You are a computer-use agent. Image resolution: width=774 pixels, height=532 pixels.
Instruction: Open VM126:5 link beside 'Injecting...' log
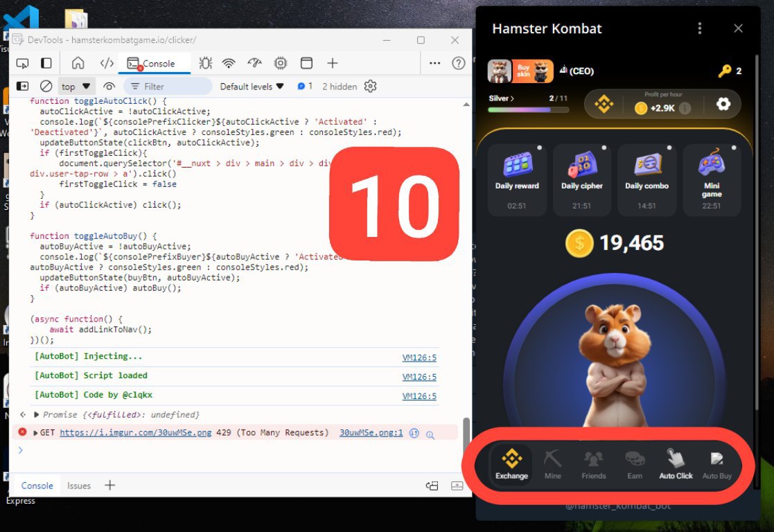point(419,358)
